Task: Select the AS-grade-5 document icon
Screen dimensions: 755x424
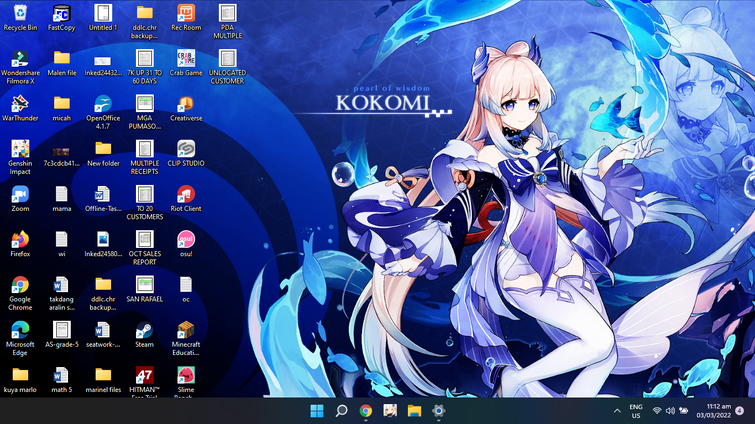Action: 62,334
